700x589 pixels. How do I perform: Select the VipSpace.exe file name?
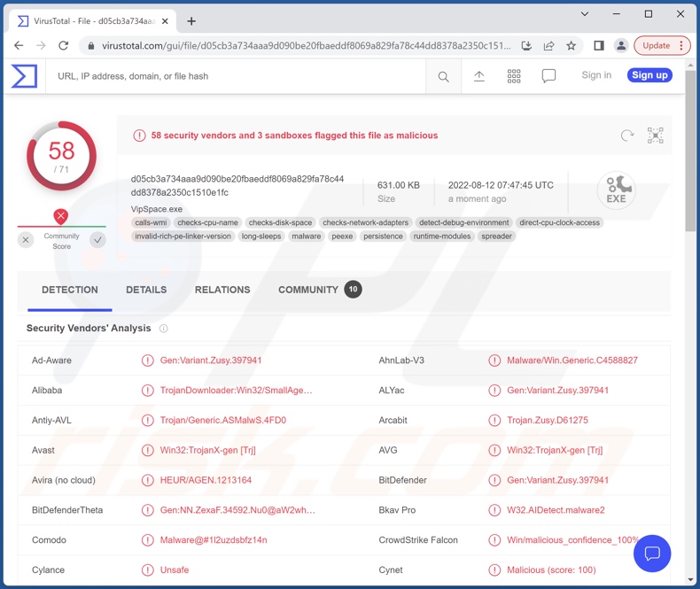(156, 209)
